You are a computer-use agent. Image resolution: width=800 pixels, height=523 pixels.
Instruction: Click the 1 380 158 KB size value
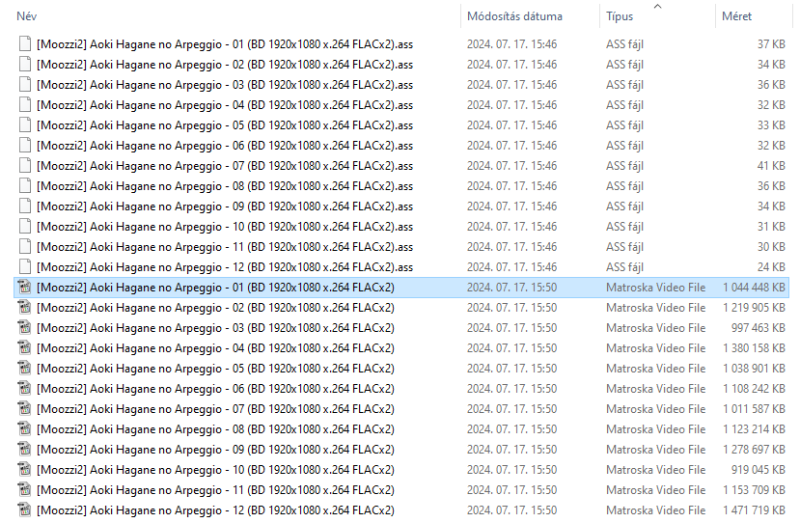(x=754, y=348)
